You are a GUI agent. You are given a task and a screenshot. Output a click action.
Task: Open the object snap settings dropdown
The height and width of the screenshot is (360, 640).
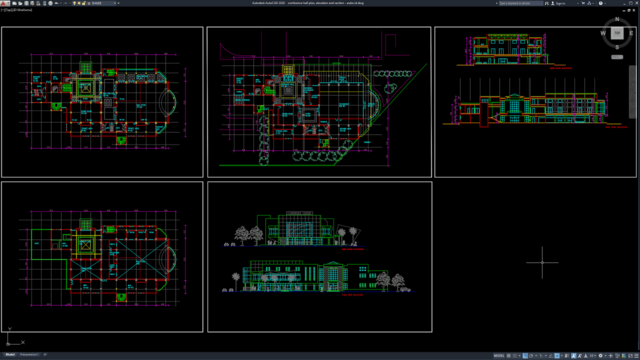pyautogui.click(x=562, y=356)
